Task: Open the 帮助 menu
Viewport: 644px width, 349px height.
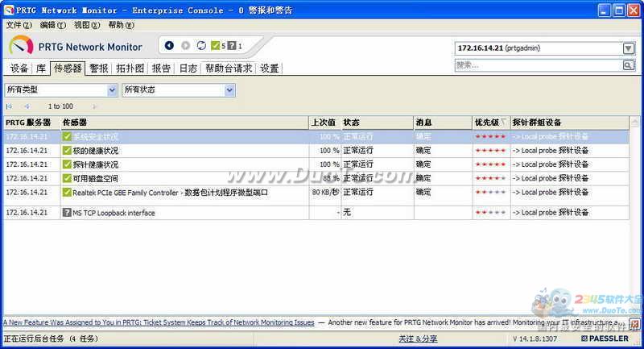Action: point(122,25)
